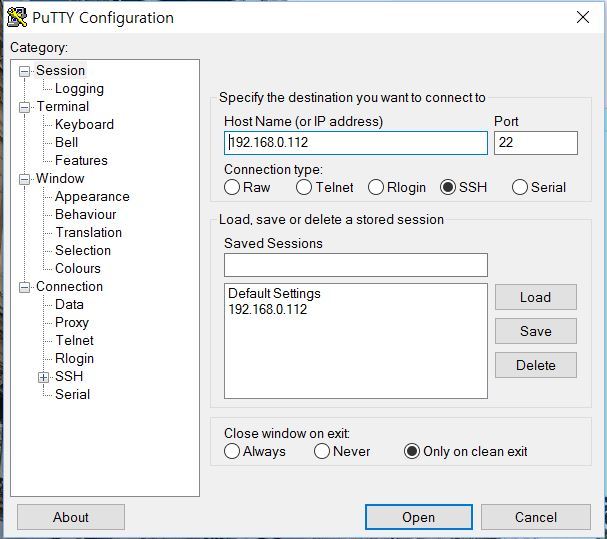Click the PuTTY icon in title bar
607x539 pixels.
[17, 17]
